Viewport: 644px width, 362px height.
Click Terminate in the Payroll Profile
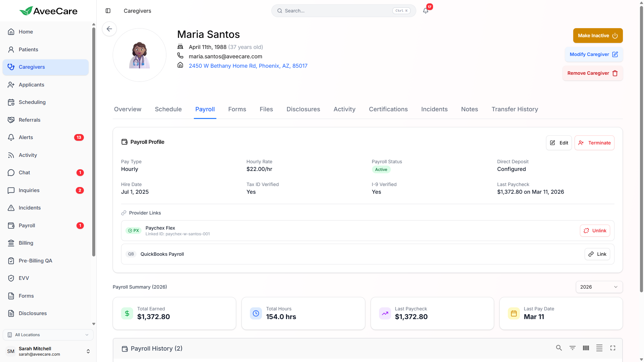[x=594, y=142]
